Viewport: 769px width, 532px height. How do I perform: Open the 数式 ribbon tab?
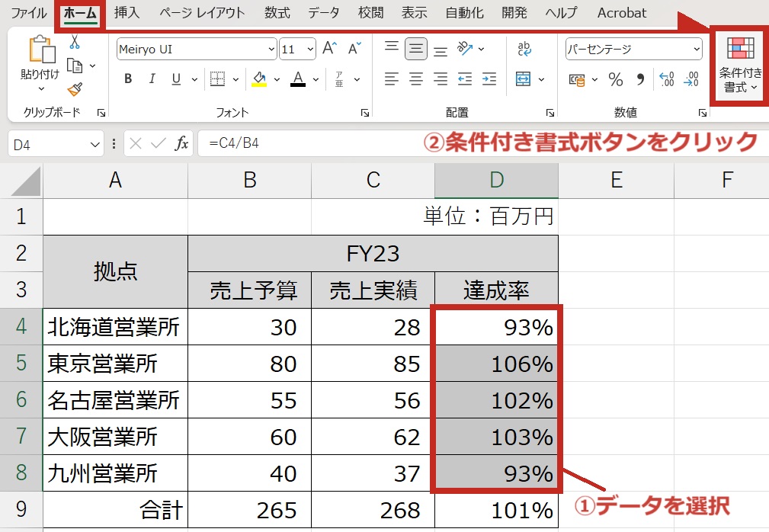point(277,13)
